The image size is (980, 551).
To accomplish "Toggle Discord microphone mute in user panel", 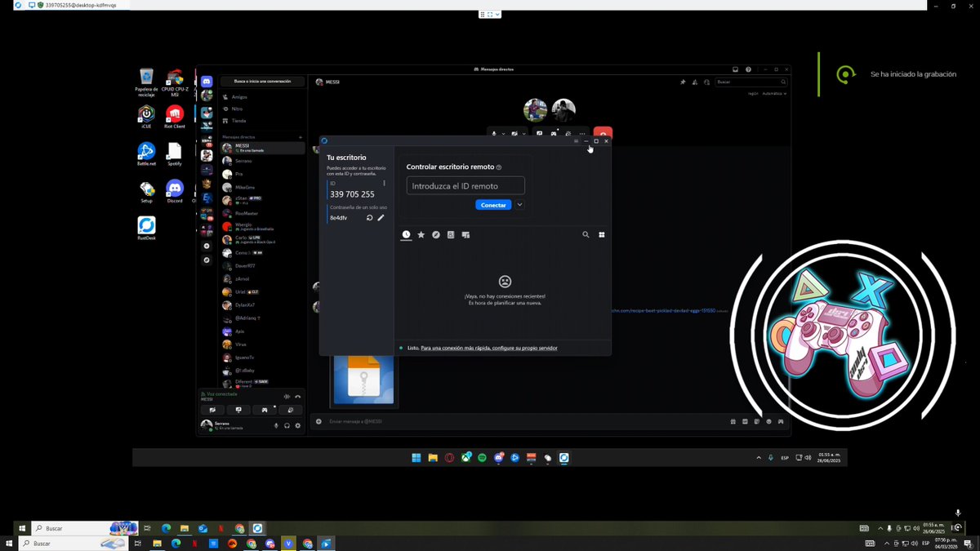I will pos(276,425).
